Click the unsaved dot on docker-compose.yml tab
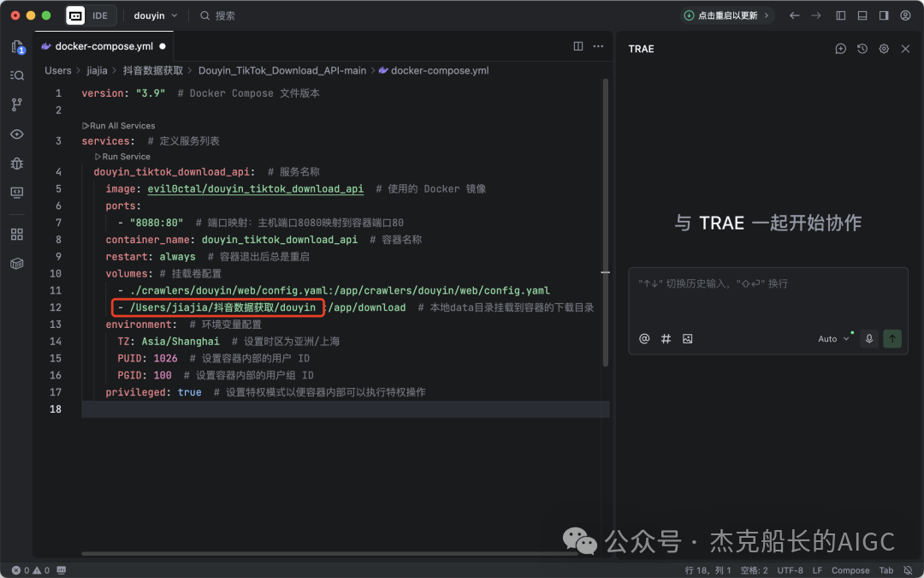 162,46
